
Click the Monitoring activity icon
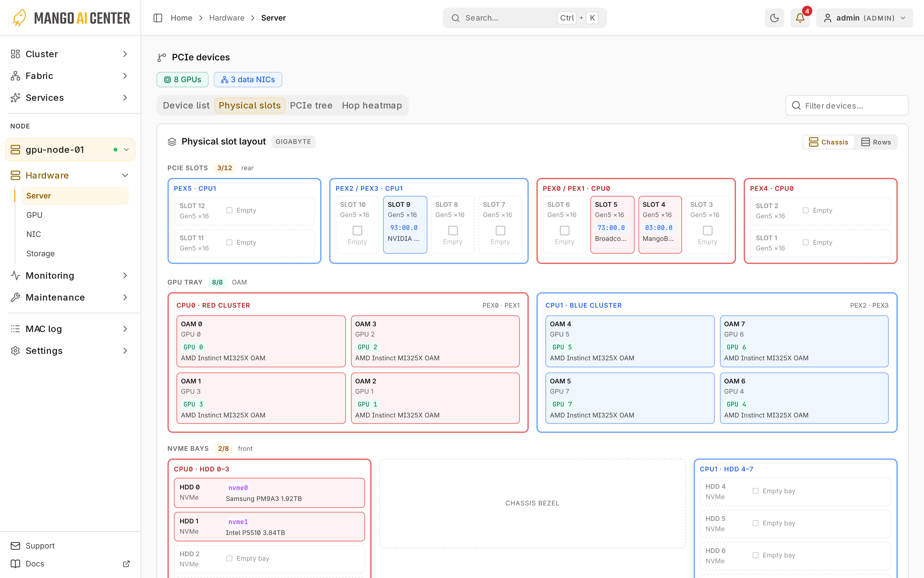pyautogui.click(x=15, y=275)
